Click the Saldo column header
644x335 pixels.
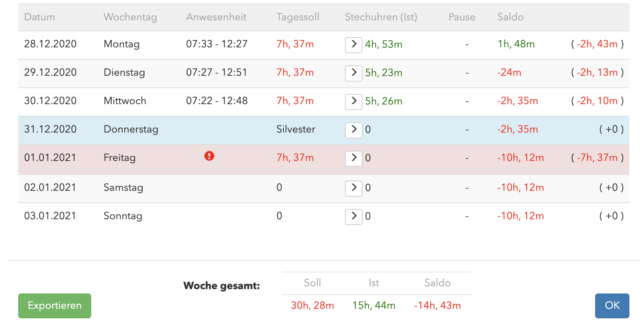(x=511, y=17)
